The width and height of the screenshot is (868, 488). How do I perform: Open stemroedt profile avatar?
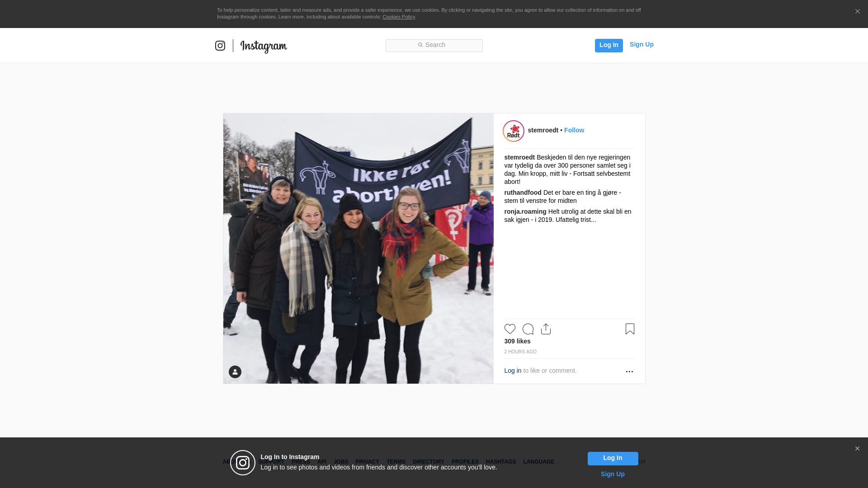pos(514,131)
